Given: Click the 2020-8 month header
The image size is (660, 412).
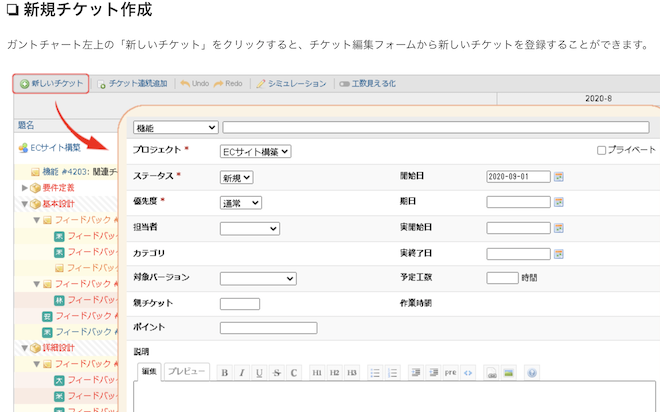Looking at the screenshot, I should tap(598, 98).
